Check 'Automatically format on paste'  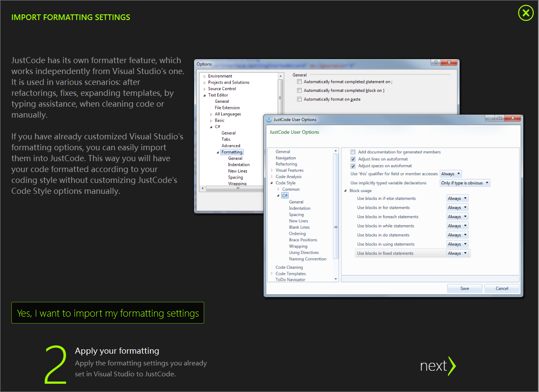pos(299,99)
